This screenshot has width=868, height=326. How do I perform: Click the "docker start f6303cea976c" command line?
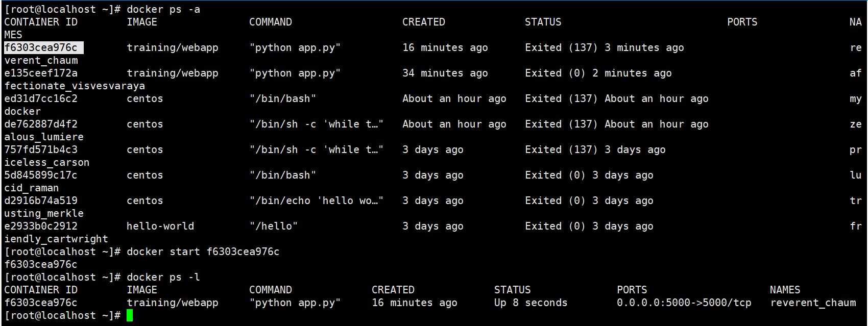[203, 252]
